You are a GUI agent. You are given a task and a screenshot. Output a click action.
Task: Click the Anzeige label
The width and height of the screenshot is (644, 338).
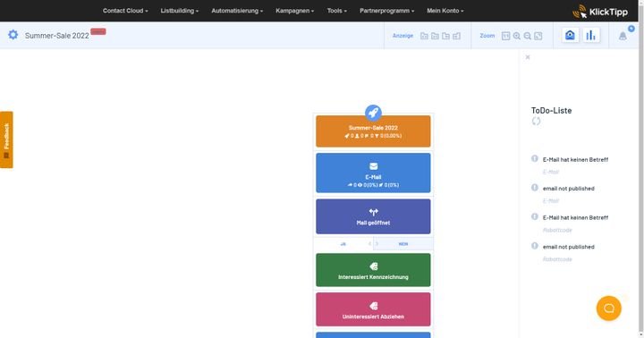click(x=402, y=36)
